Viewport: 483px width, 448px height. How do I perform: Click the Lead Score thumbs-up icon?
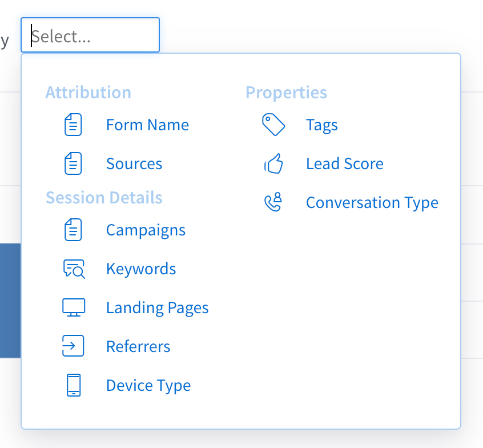(273, 163)
